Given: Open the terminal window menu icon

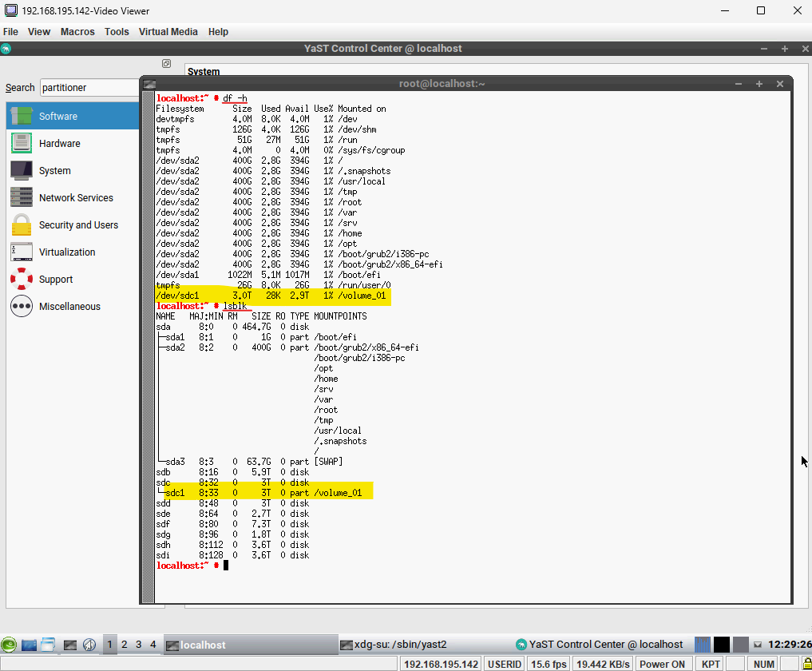Looking at the screenshot, I should 149,84.
